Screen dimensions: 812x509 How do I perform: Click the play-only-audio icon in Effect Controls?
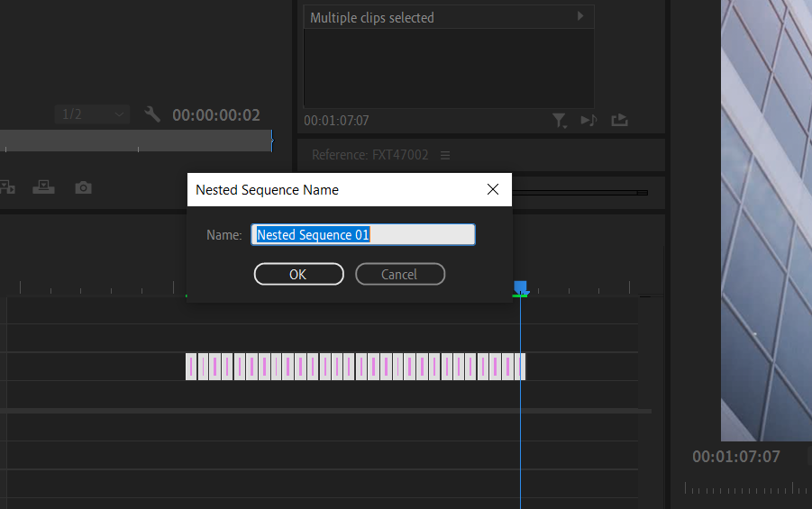(x=588, y=121)
